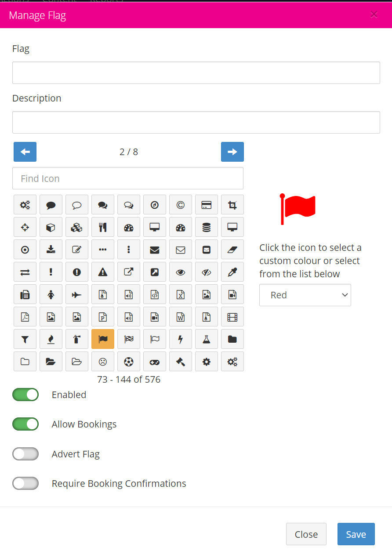
Task: Select the gavel icon
Action: (x=181, y=362)
